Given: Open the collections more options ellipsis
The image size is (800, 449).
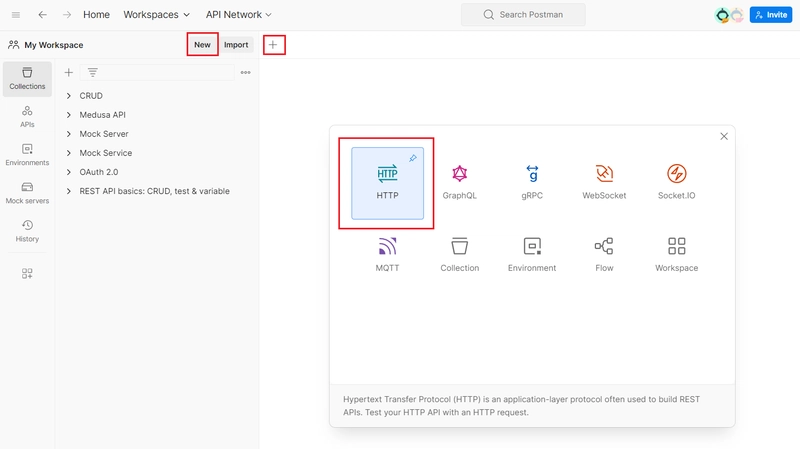Looking at the screenshot, I should [245, 72].
